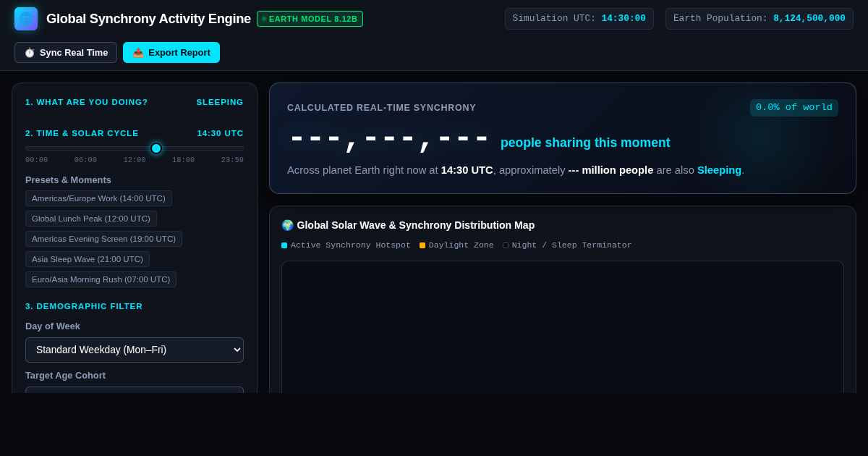Screen dimensions: 868x456
Task: Click the Simulation UTC 14:30:00 readout
Action: [579, 19]
